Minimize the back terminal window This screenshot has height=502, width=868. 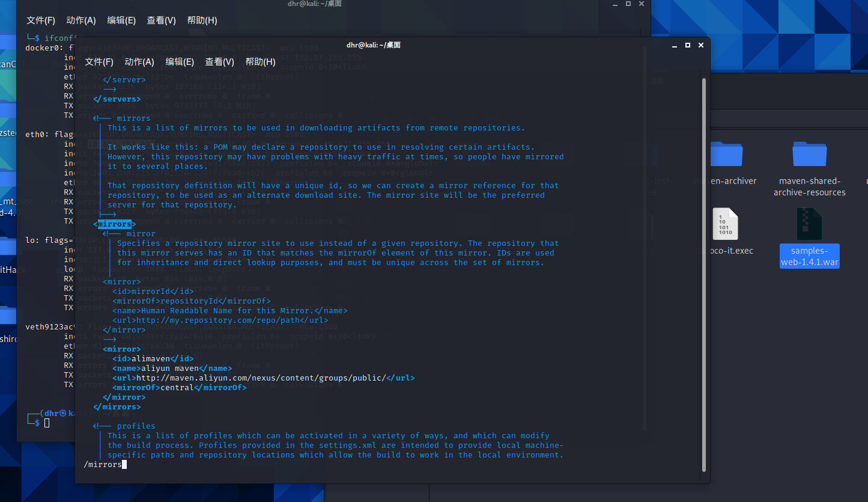pos(616,4)
